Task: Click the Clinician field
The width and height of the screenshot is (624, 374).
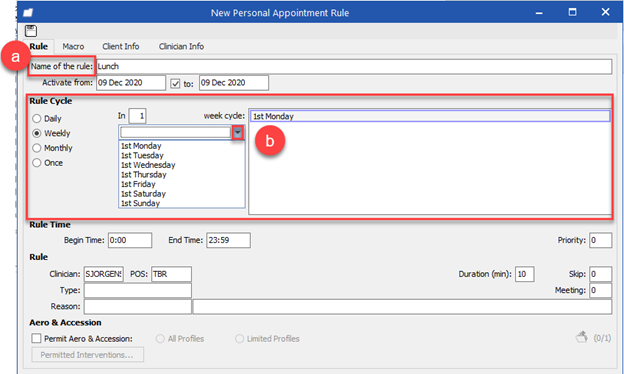Action: tap(103, 274)
